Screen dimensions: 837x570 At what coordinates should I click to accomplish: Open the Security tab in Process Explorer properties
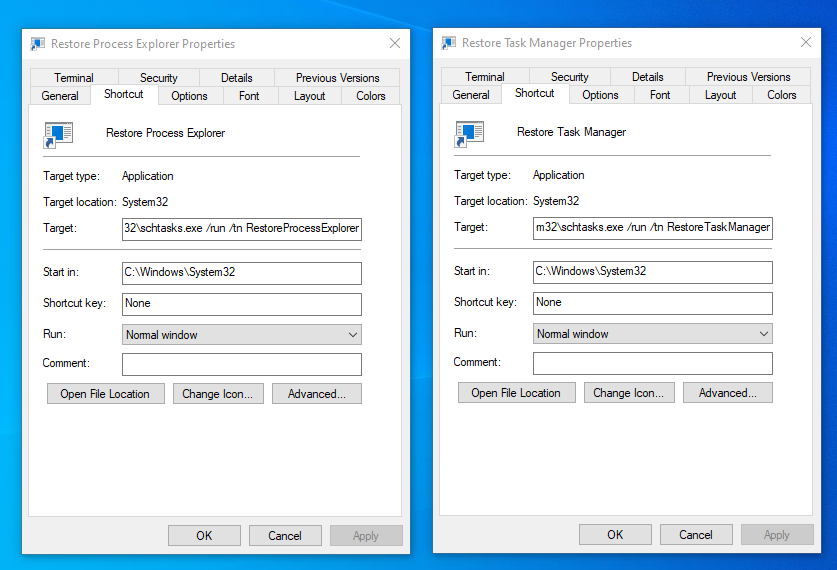(159, 78)
